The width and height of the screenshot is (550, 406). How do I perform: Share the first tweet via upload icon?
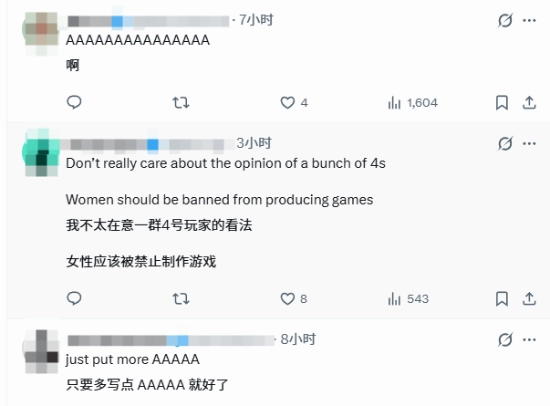coord(529,103)
